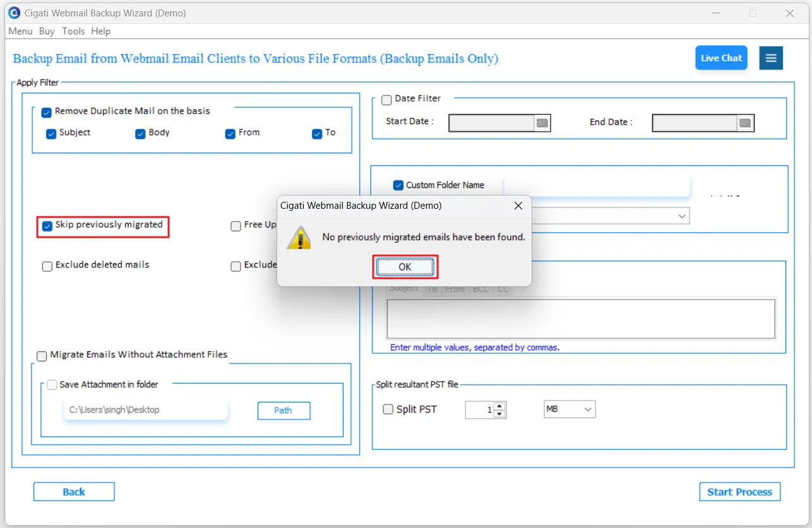Screen dimensions: 812x528
Task: Uncheck the To duplicate criterion
Action: coord(317,134)
